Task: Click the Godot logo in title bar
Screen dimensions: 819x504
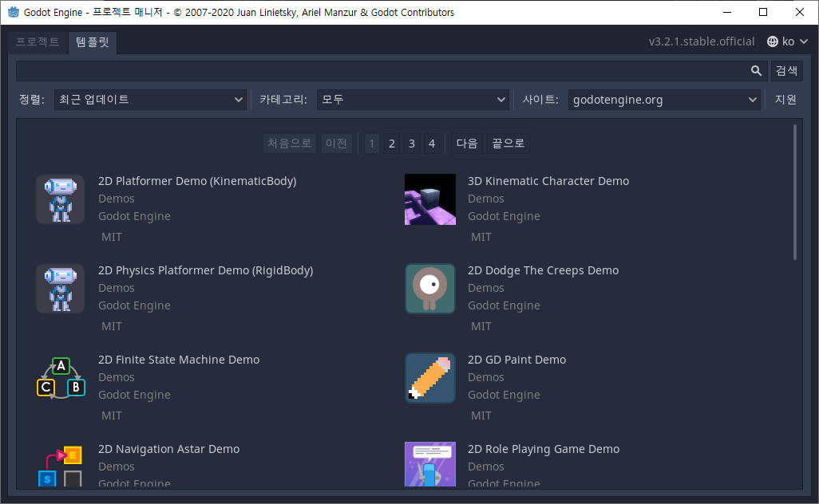Action: pyautogui.click(x=13, y=12)
